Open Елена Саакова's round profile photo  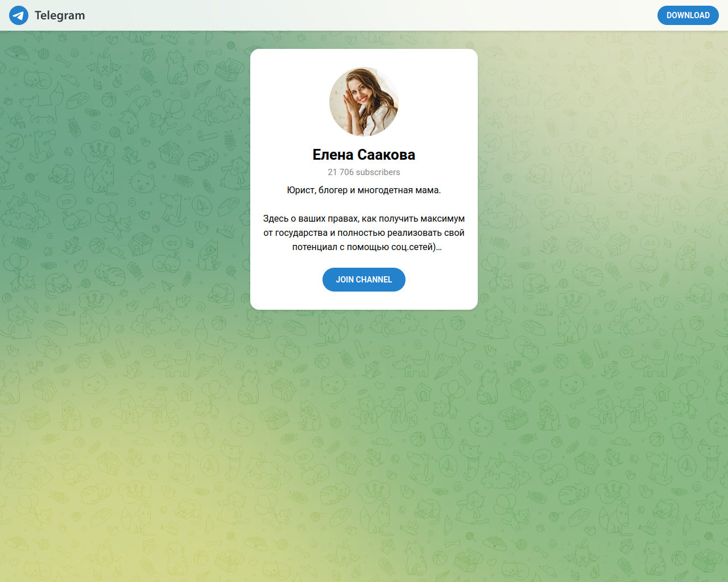[364, 102]
